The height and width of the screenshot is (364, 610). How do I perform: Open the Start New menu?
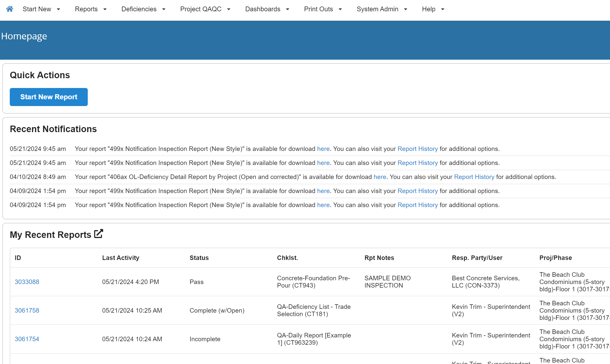pyautogui.click(x=41, y=9)
